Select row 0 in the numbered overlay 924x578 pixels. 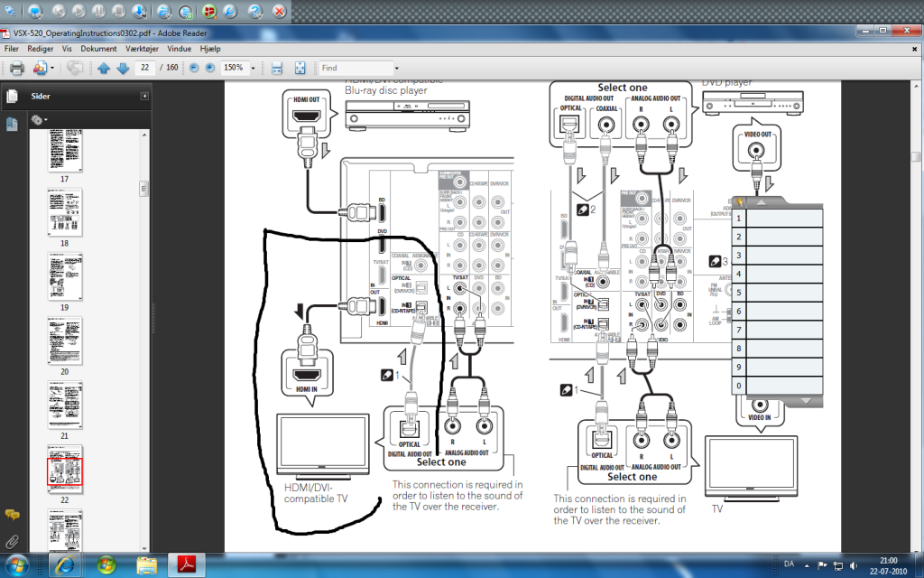[777, 386]
